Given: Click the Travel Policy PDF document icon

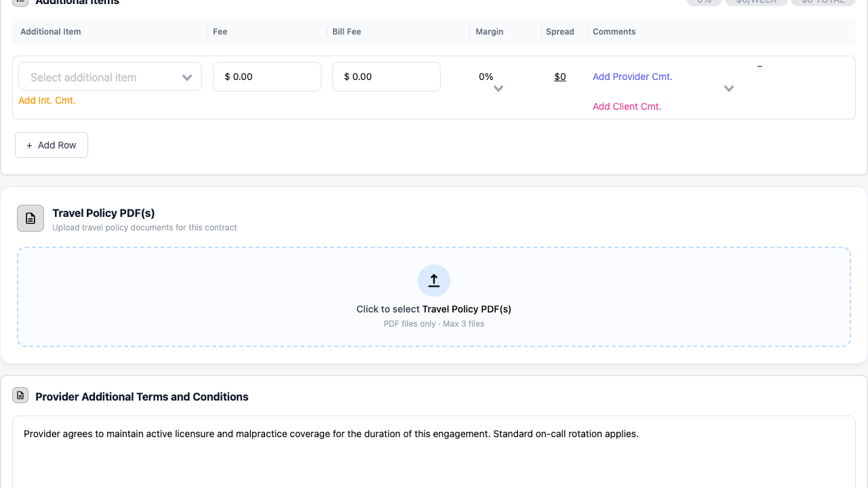Looking at the screenshot, I should coord(31,218).
